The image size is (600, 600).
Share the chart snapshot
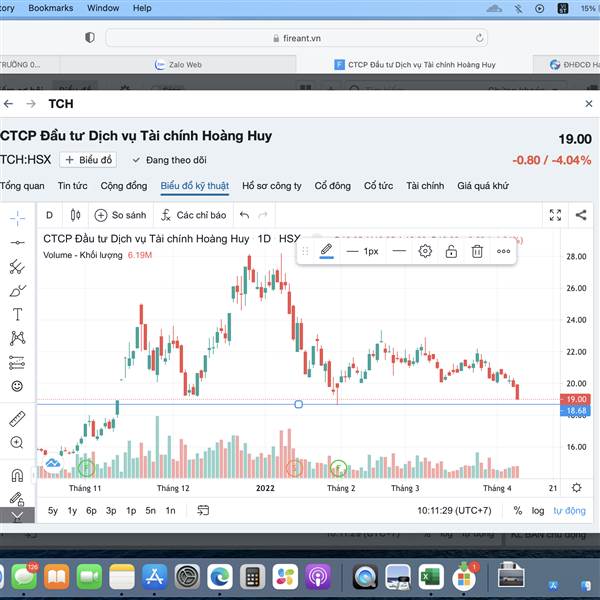click(581, 215)
